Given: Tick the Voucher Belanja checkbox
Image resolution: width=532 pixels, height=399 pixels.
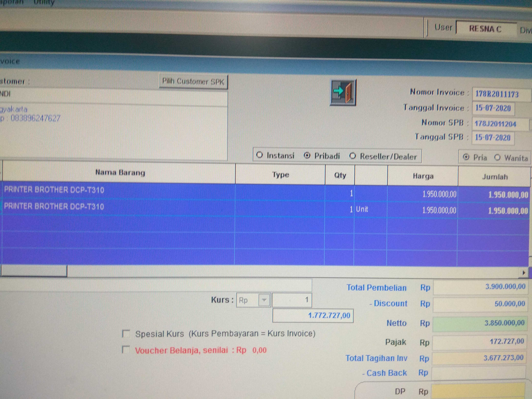Looking at the screenshot, I should pyautogui.click(x=126, y=350).
